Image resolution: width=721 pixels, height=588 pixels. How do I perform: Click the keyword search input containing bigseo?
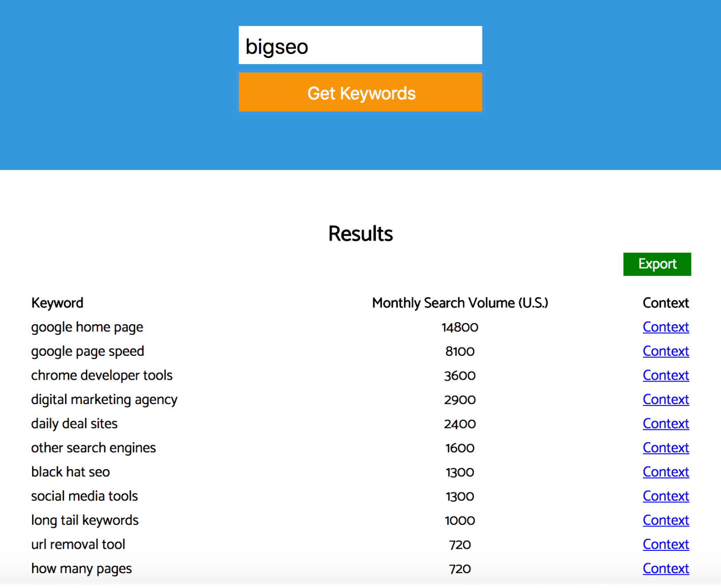(360, 45)
